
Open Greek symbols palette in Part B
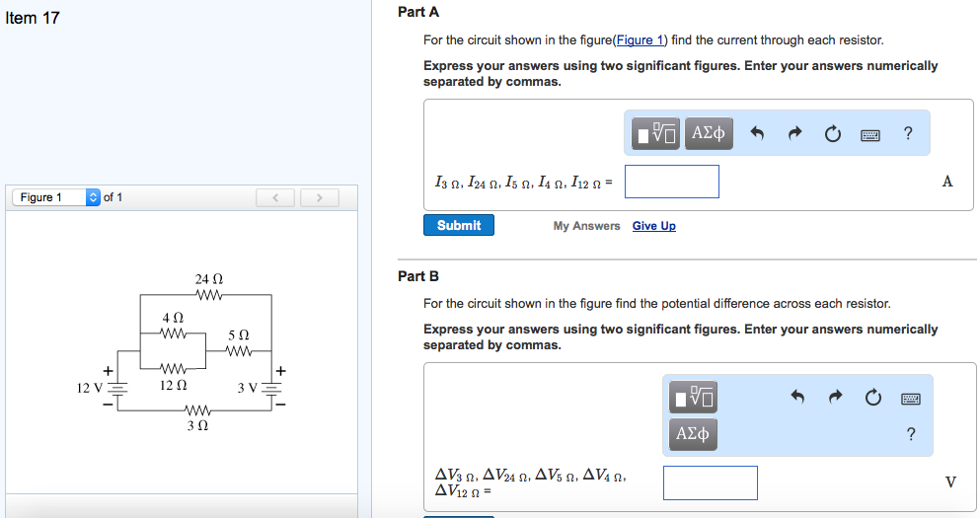pos(694,433)
